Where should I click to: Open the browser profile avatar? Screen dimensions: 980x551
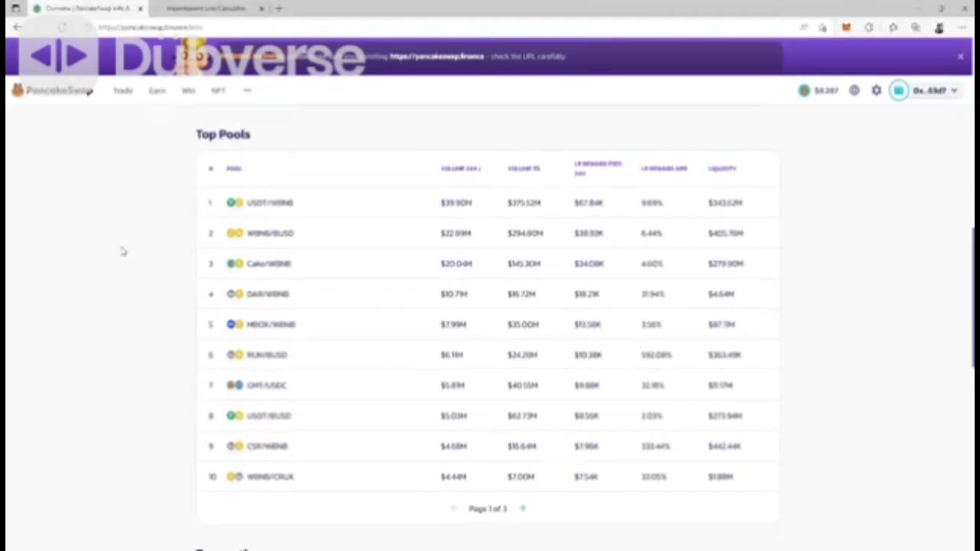click(x=939, y=28)
